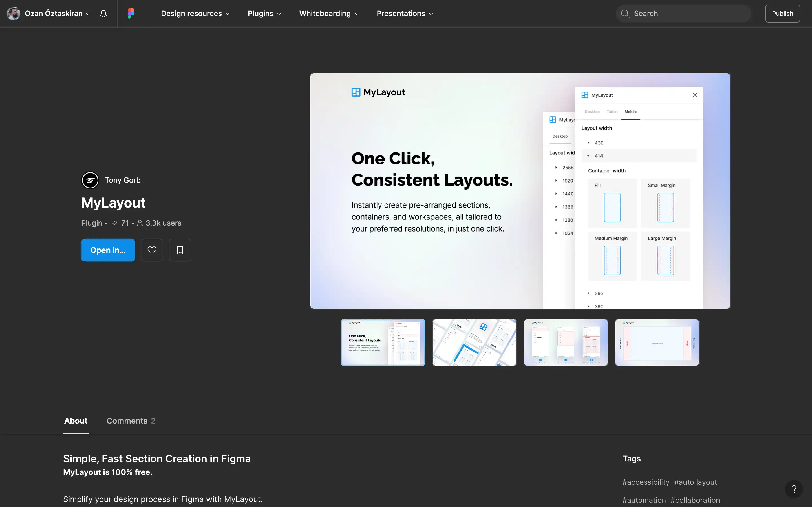
Task: Open the Whiteboarding dropdown menu
Action: (328, 14)
